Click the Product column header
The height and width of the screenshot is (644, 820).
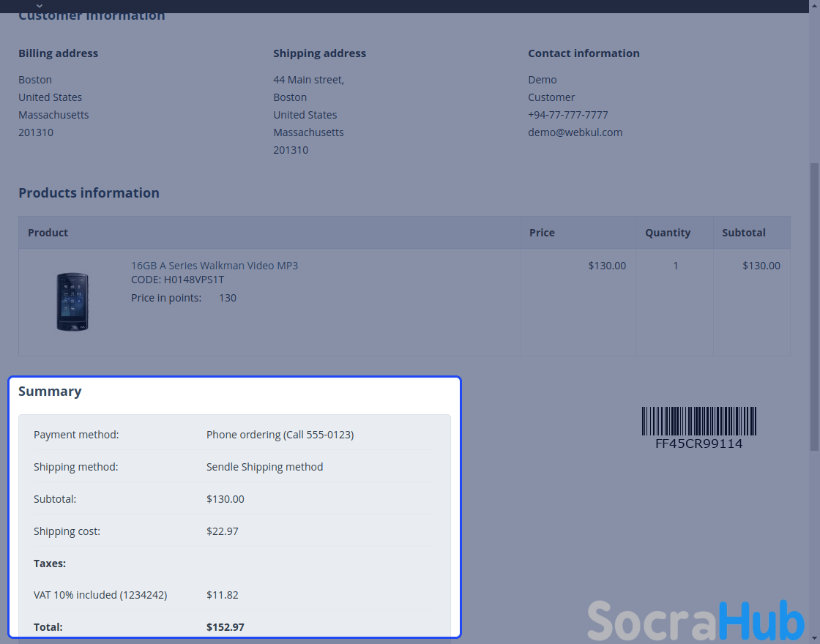[48, 233]
